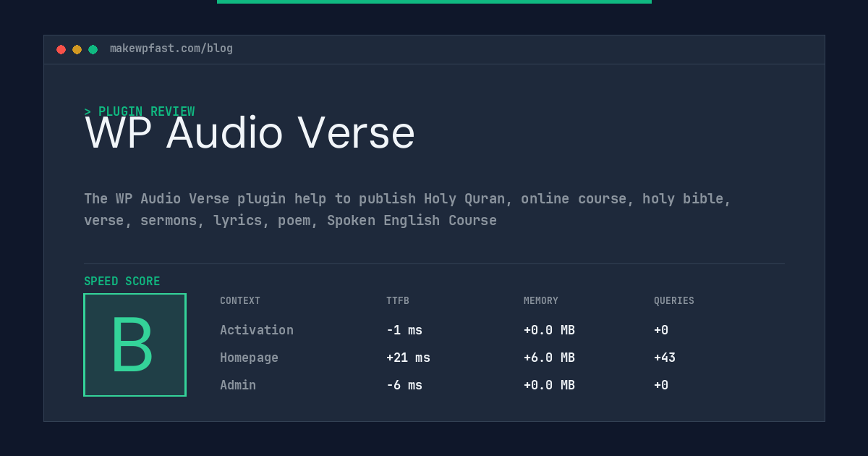Click the green window dot
Screen dimensions: 868x456
pyautogui.click(x=93, y=49)
